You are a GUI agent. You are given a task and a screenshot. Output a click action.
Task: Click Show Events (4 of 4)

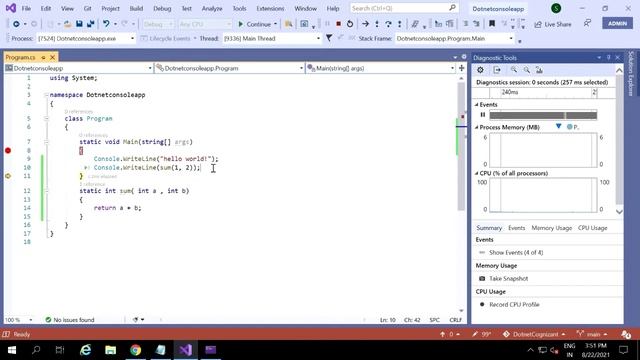point(511,253)
